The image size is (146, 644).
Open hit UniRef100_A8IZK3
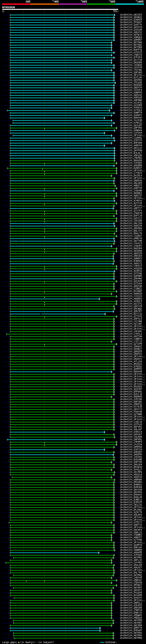(131, 15)
